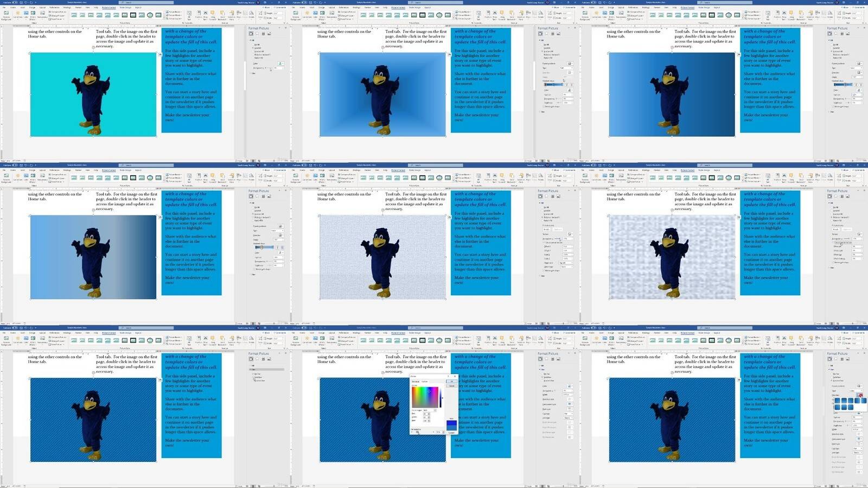Screen dimensions: 868x488
Task: Click Share in the cyan-picture Word window
Action: click(x=266, y=8)
